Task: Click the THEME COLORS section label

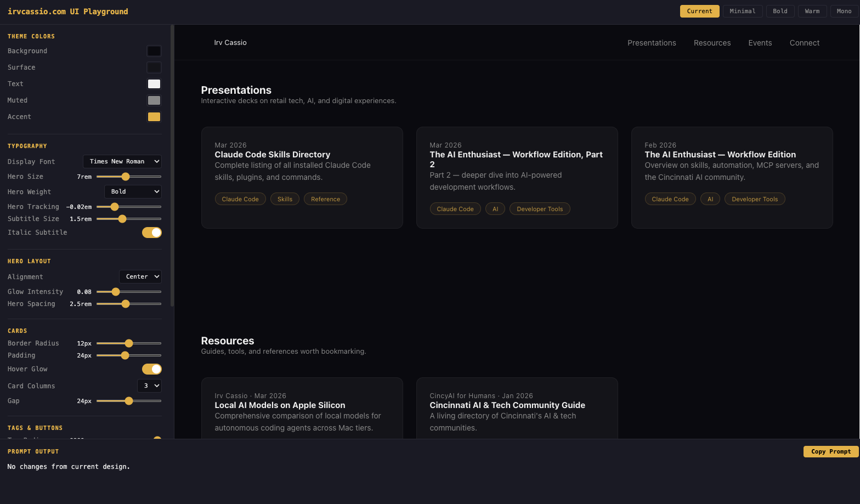Action: [x=31, y=36]
